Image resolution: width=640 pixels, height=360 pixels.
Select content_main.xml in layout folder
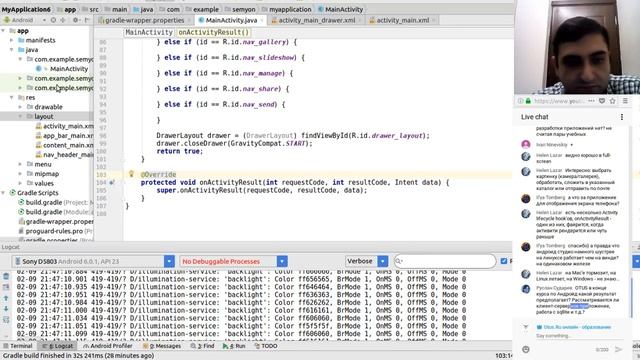coord(64,145)
